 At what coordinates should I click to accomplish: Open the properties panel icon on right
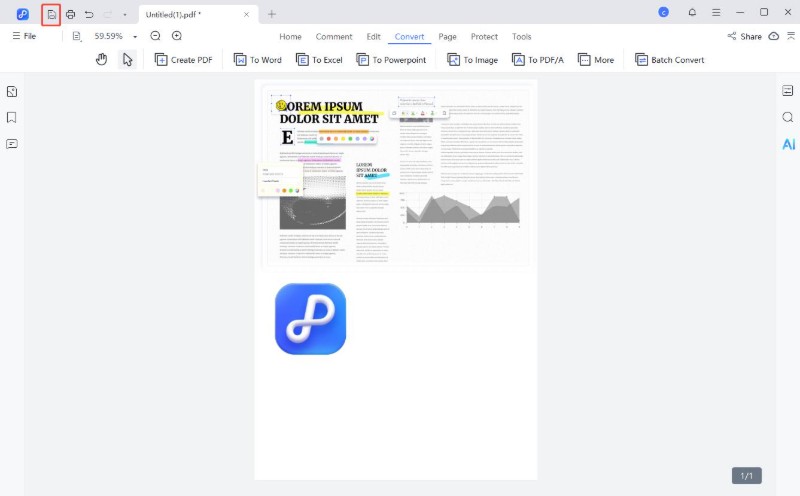coord(788,91)
